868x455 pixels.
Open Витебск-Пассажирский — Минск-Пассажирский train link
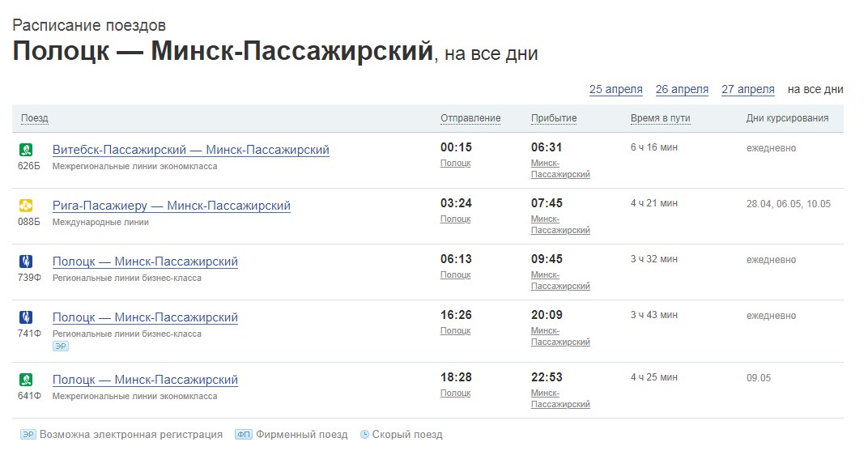tap(190, 150)
